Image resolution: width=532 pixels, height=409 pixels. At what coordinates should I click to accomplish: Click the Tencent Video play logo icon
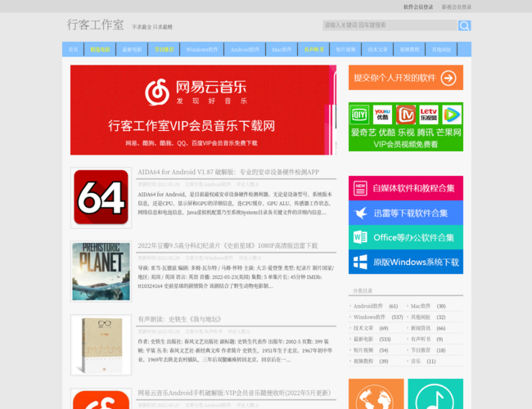point(452,115)
